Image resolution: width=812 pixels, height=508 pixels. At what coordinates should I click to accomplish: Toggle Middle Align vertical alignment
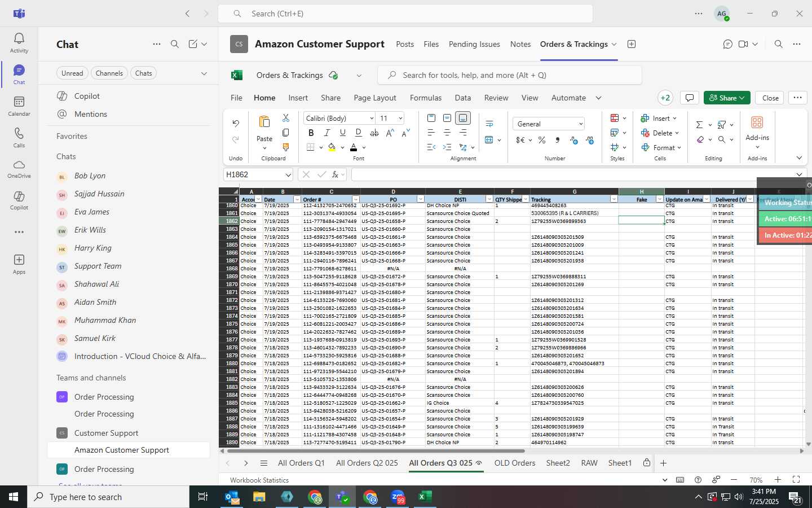coord(447,118)
